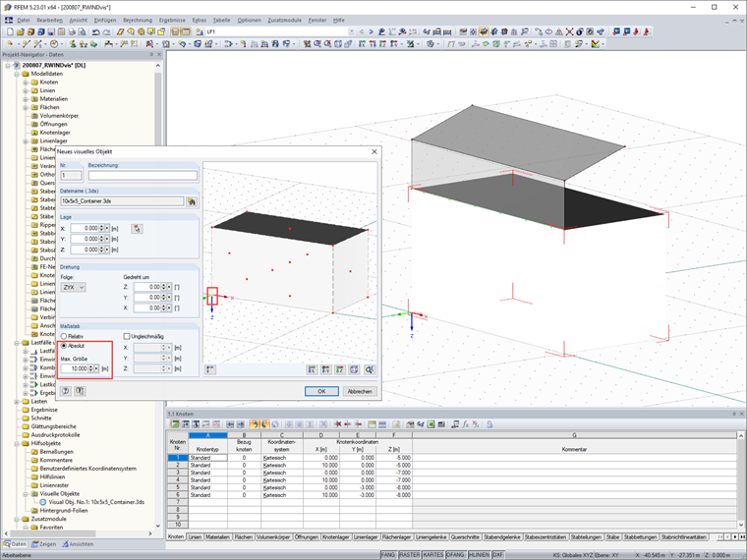
Task: Show view in X direction in preview
Action: [x=312, y=370]
